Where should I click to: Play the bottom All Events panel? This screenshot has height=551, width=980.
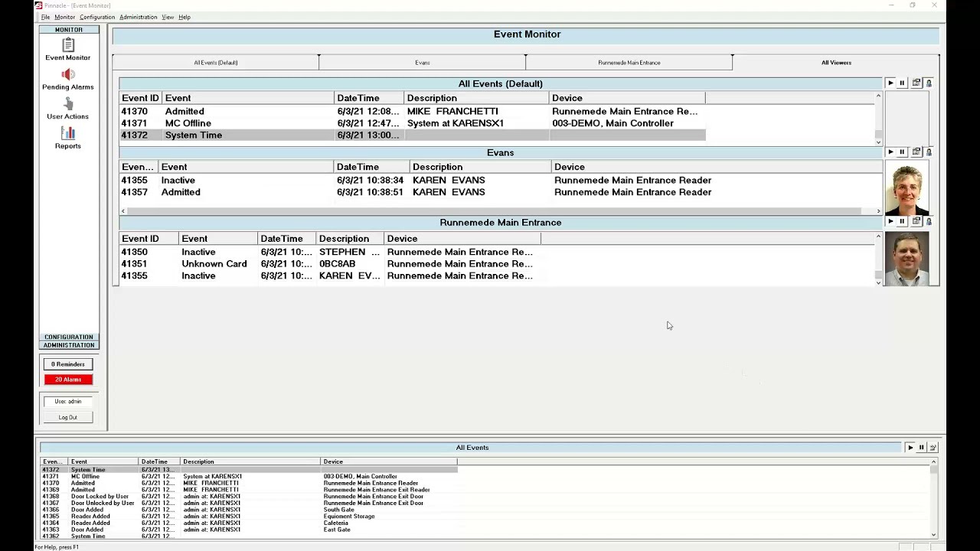[910, 448]
